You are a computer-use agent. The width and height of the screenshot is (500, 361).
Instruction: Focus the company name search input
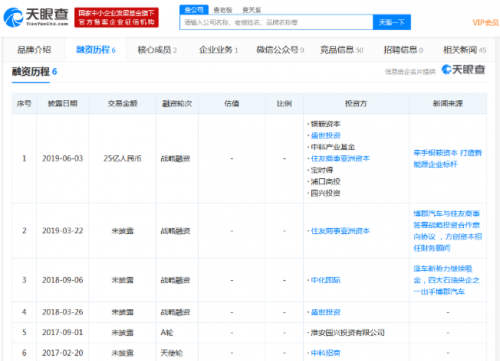click(276, 22)
